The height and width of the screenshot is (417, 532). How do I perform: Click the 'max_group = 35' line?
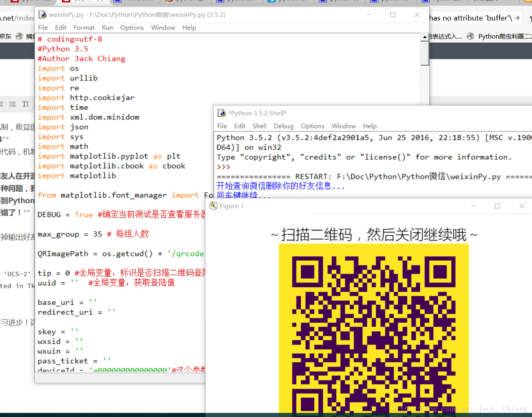(93, 234)
